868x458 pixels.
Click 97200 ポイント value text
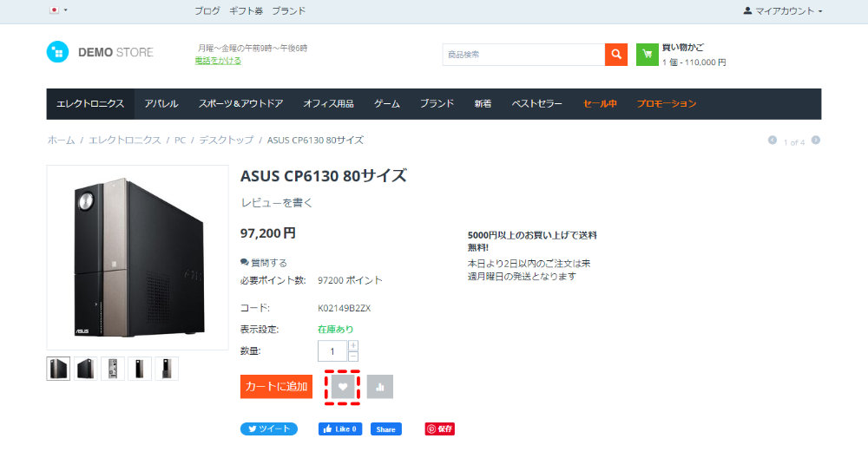coord(350,280)
